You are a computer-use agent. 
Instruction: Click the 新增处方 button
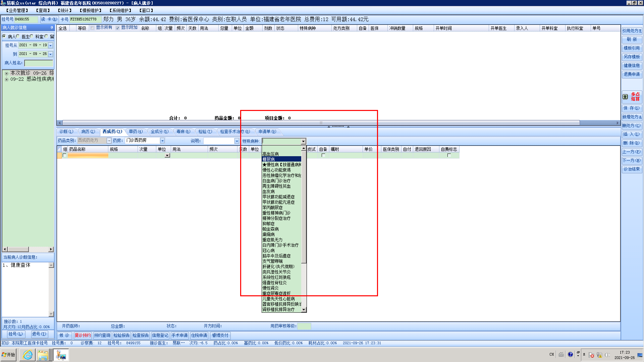tap(632, 117)
